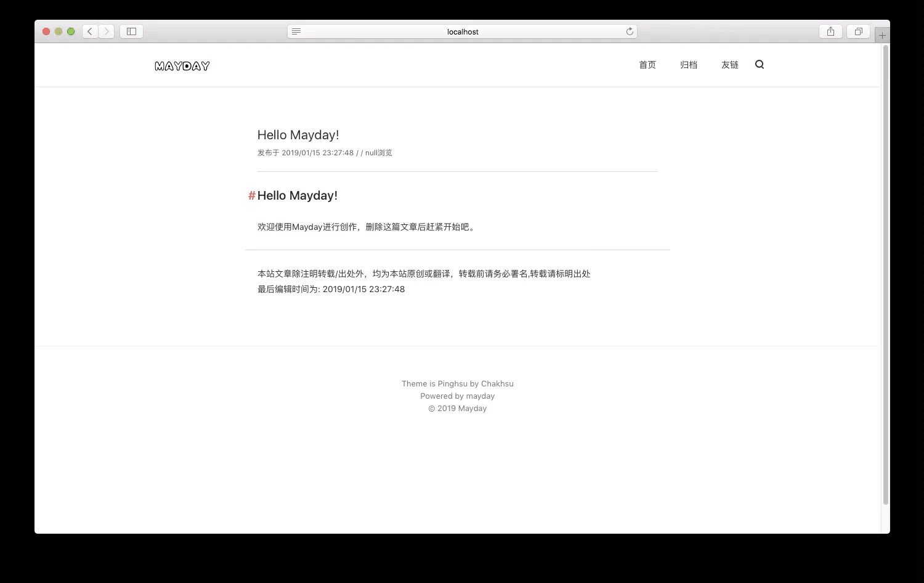
Task: Open the mayday link in the "Powered by mayday" footer line
Action: [x=480, y=396]
